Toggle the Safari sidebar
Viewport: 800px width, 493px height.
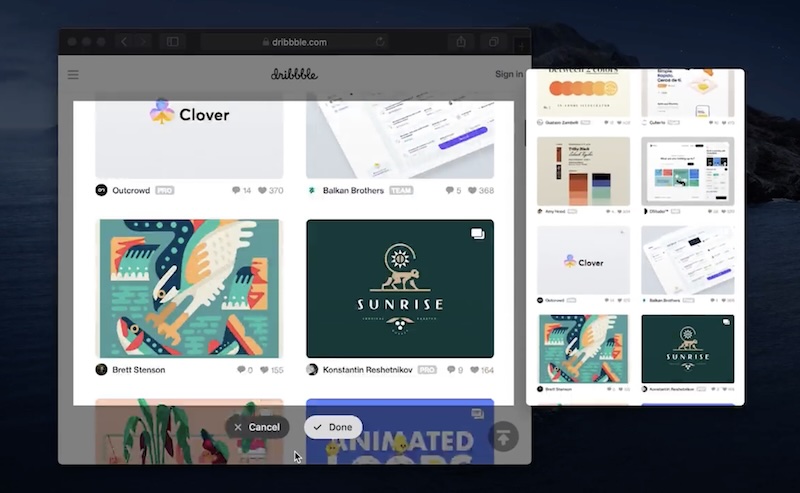point(172,41)
